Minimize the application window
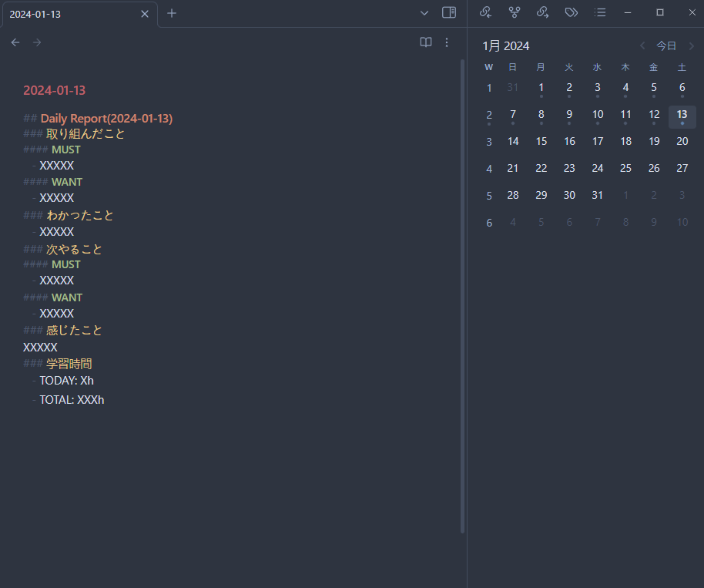 click(x=628, y=12)
